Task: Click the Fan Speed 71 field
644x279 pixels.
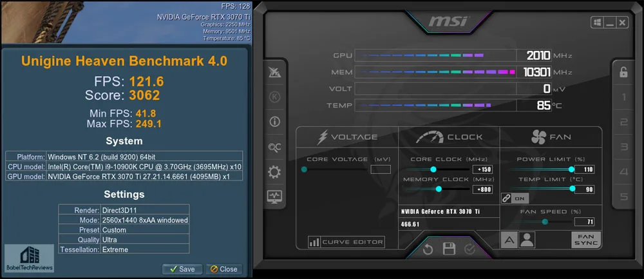Action: 584,222
